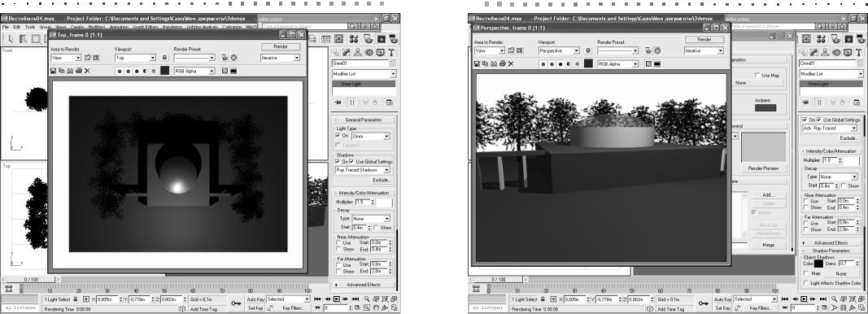Toggle Light Type On checkbox beside Omni
Viewport: 868px width, 314px height.
(x=338, y=135)
